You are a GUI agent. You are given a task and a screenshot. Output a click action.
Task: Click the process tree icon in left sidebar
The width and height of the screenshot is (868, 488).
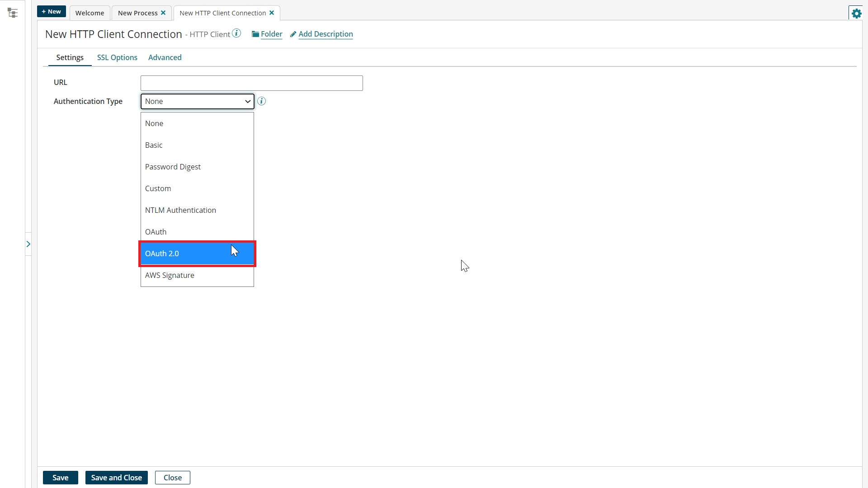coord(13,13)
